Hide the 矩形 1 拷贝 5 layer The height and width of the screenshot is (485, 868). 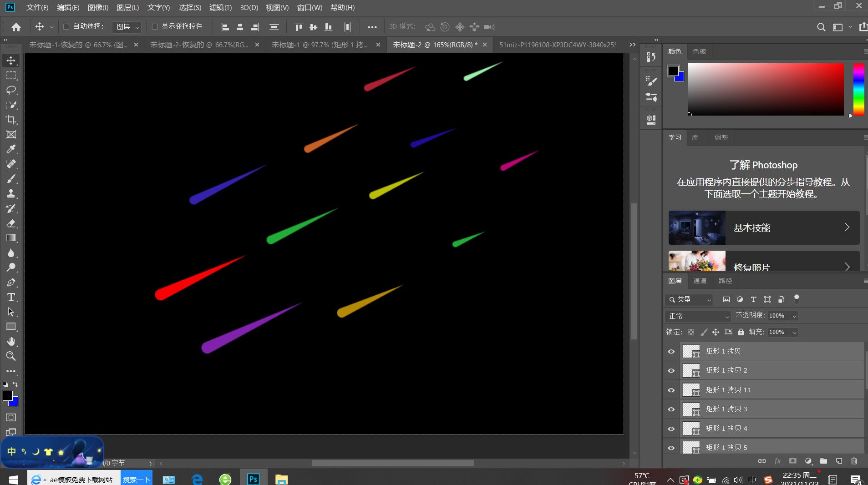[x=671, y=448]
